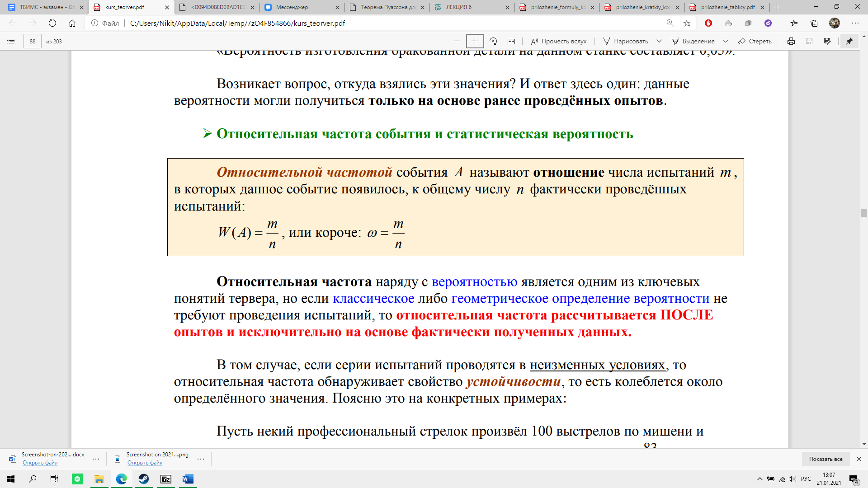This screenshot has width=868, height=488.
Task: Open Spotify from the taskbar
Action: pos(77,479)
